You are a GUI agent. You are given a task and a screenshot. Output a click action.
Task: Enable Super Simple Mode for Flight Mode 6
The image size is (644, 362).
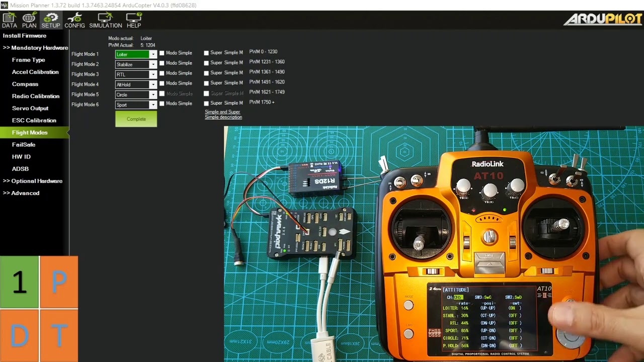(x=206, y=103)
